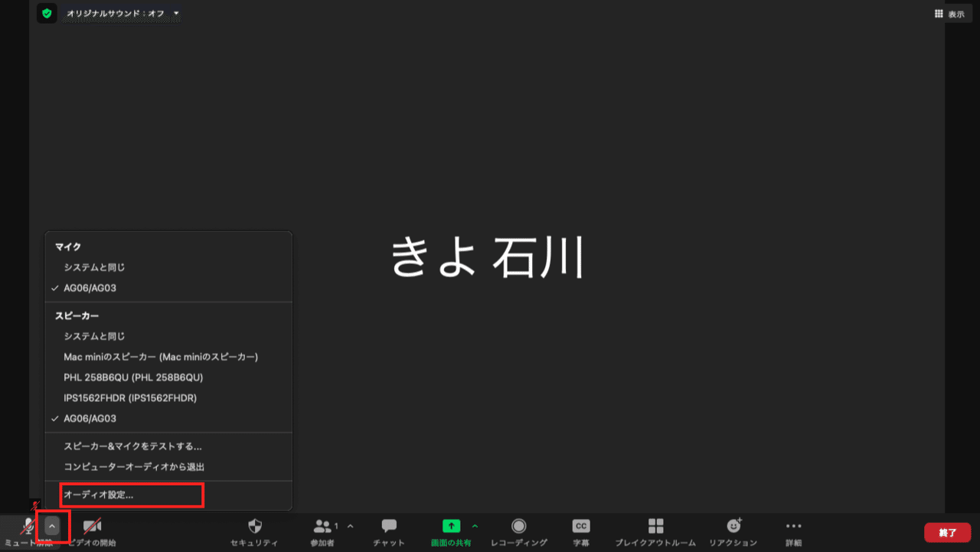
Task: Open the リアクション (Reactions) panel
Action: [x=733, y=531]
